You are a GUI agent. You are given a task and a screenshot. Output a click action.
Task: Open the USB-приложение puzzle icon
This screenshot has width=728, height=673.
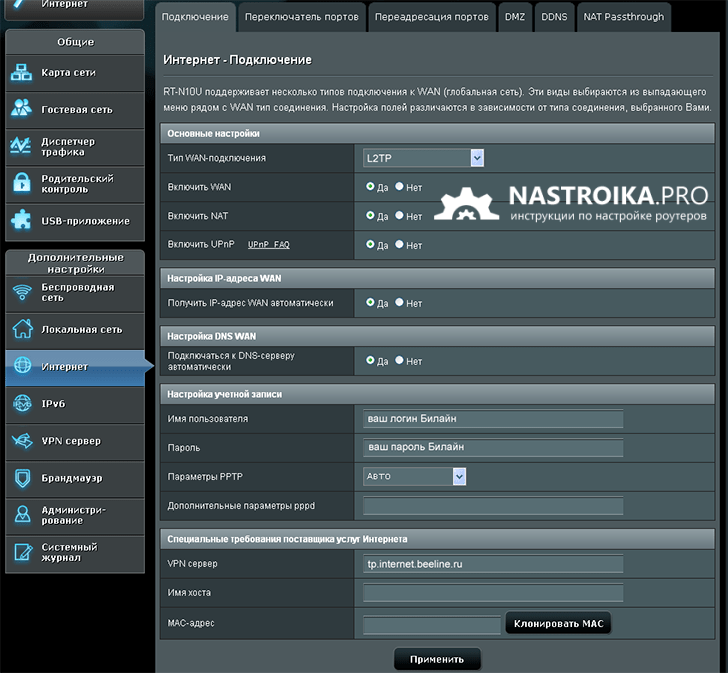(x=21, y=220)
